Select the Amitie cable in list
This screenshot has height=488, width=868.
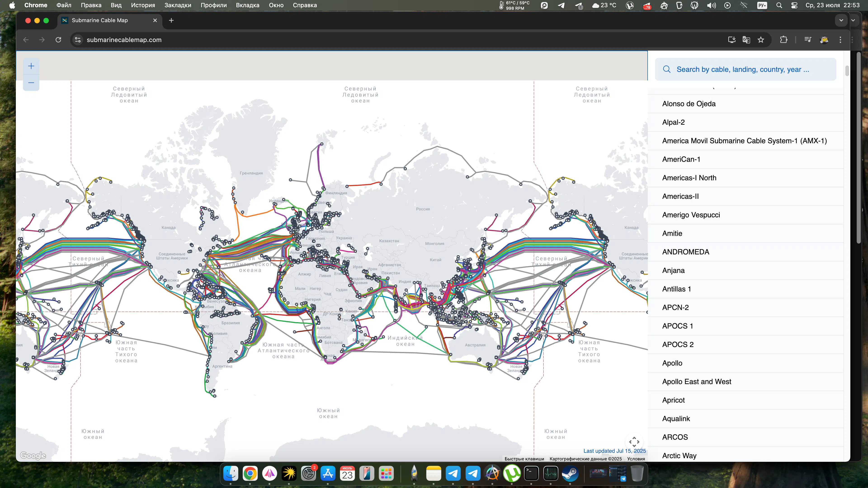745,233
